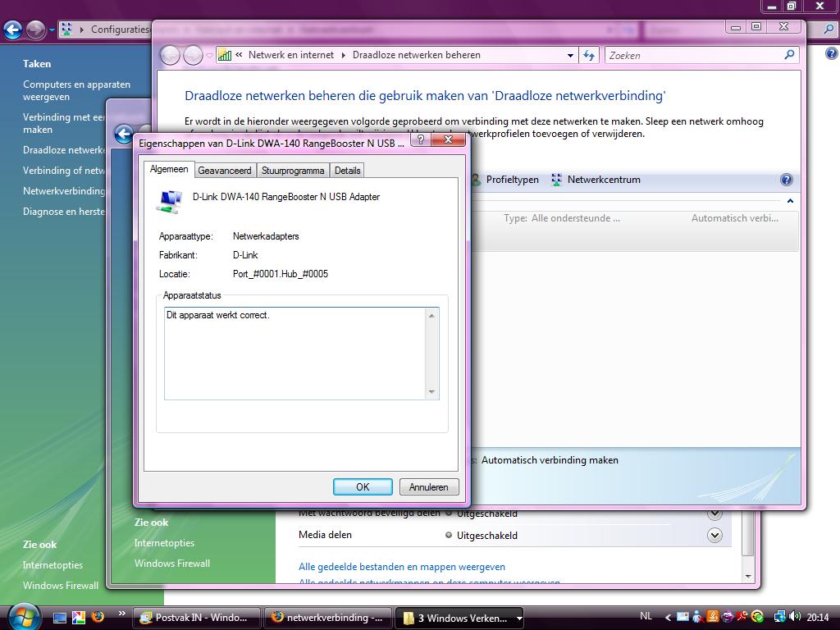Open the 'Alle gedeelde bestanden en mappen weergeven' link
Viewport: 840px width, 630px height.
point(402,567)
